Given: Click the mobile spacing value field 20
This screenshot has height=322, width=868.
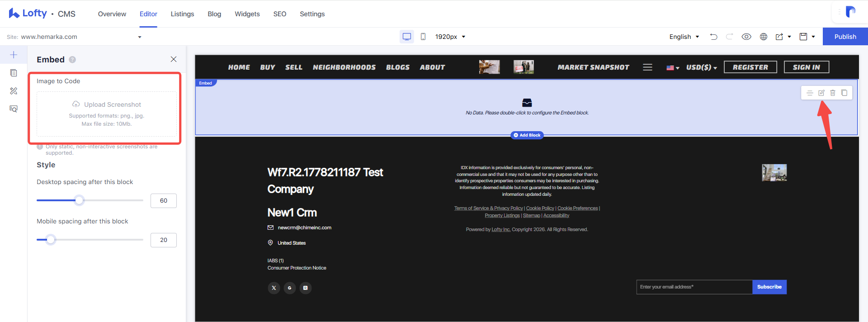Looking at the screenshot, I should coord(164,240).
